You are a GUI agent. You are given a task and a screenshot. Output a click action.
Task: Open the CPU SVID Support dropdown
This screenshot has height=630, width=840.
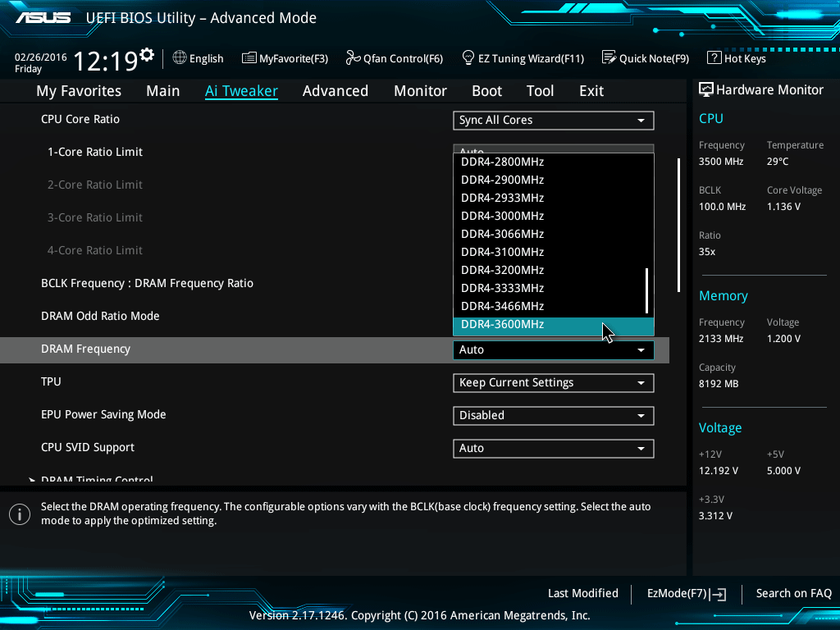[x=553, y=448]
